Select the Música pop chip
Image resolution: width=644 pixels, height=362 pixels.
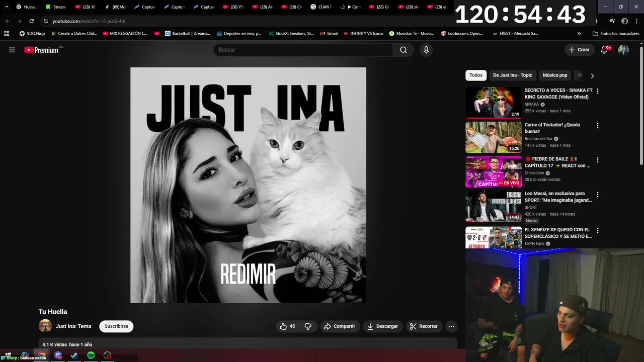click(x=555, y=75)
